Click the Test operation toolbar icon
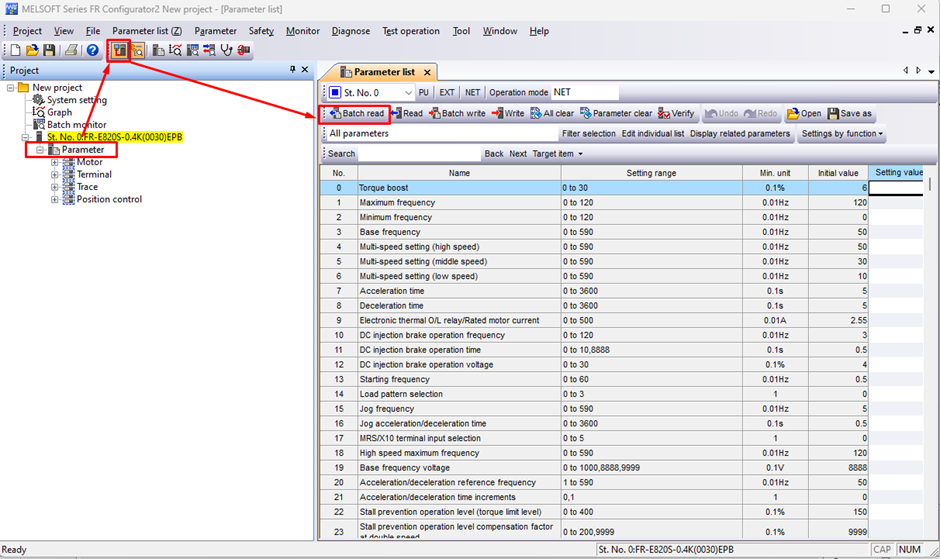Image resolution: width=940 pixels, height=559 pixels. click(x=243, y=50)
